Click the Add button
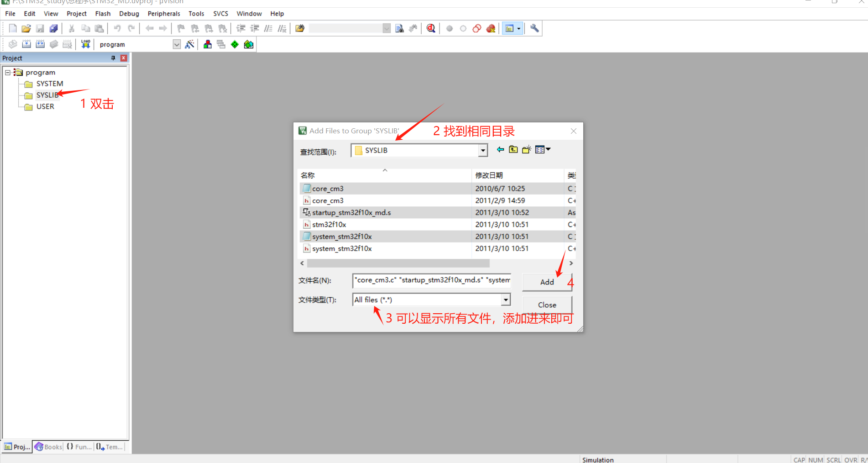This screenshot has height=463, width=868. point(547,282)
